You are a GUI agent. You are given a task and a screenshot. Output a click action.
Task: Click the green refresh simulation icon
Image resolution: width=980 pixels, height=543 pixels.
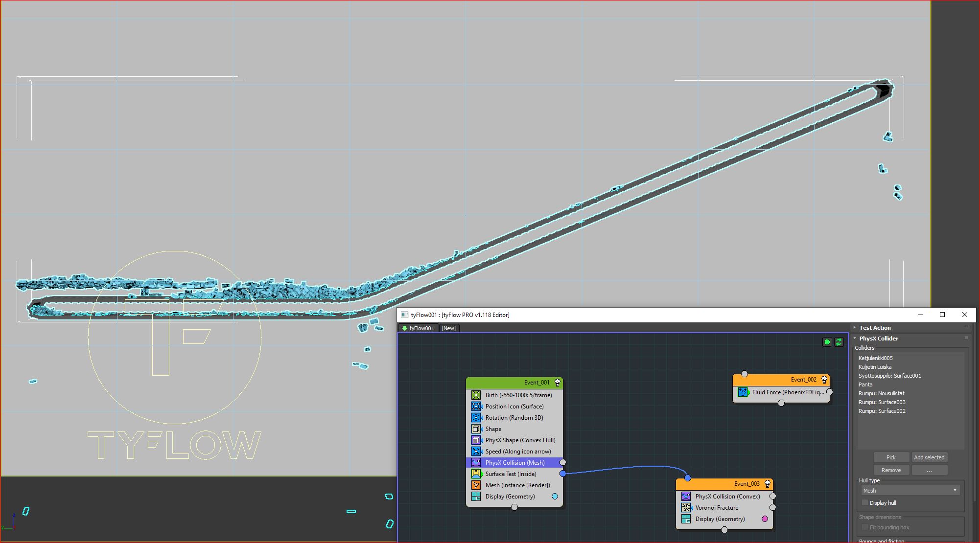tap(839, 342)
